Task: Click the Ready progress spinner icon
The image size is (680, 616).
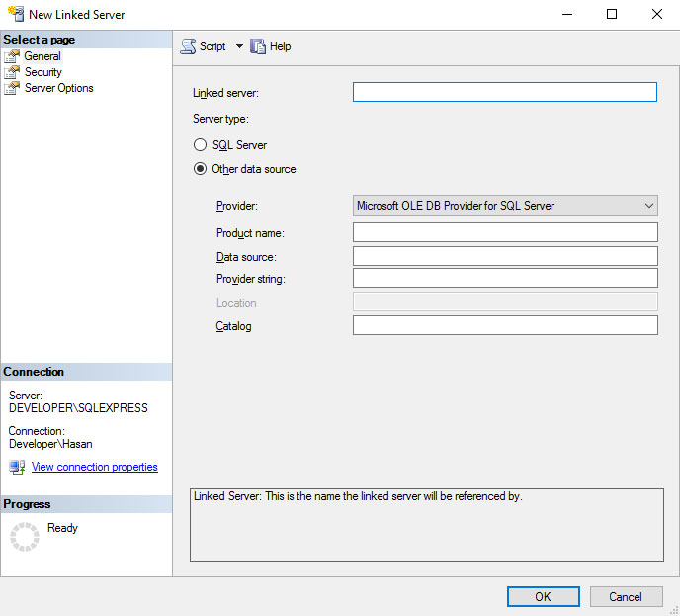Action: point(25,537)
